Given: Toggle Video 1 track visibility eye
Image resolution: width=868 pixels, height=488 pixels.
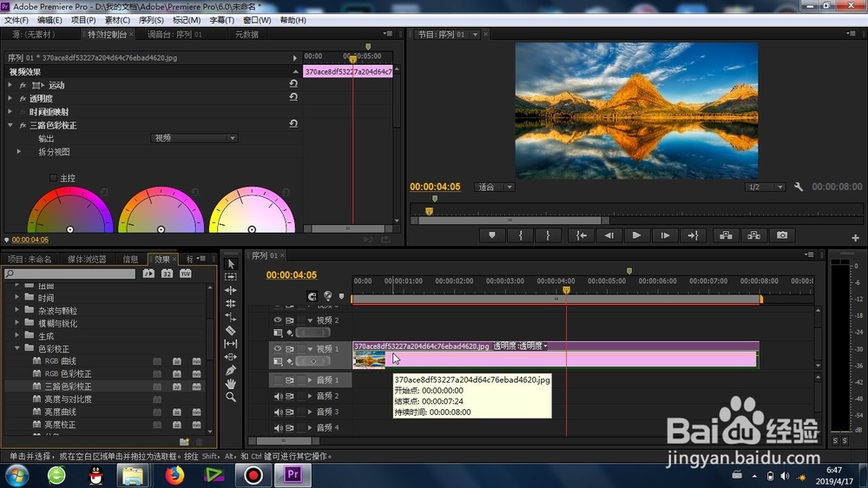Looking at the screenshot, I should pyautogui.click(x=278, y=348).
